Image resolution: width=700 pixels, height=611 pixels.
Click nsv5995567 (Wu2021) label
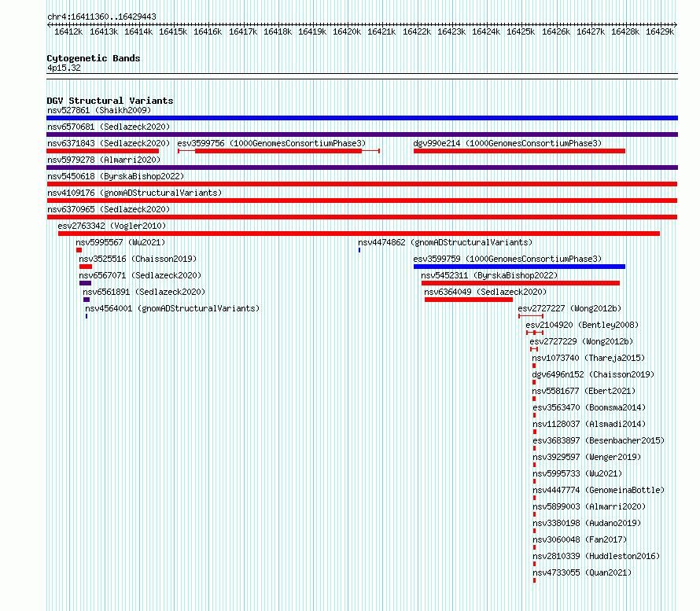120,242
